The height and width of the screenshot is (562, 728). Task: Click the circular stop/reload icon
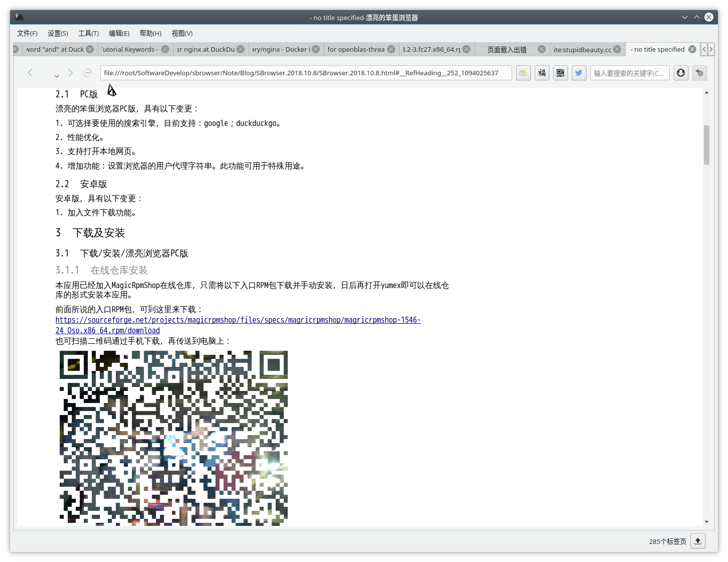[87, 73]
